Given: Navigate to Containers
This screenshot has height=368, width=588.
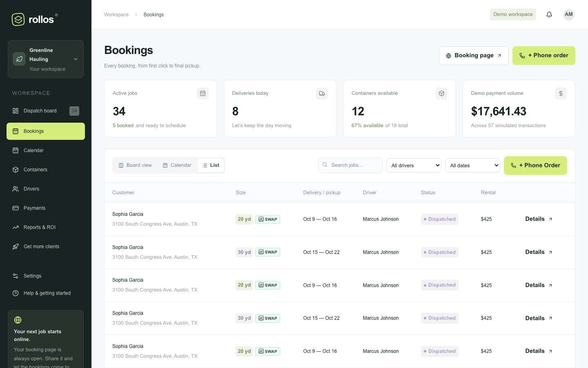Looking at the screenshot, I should (46, 170).
